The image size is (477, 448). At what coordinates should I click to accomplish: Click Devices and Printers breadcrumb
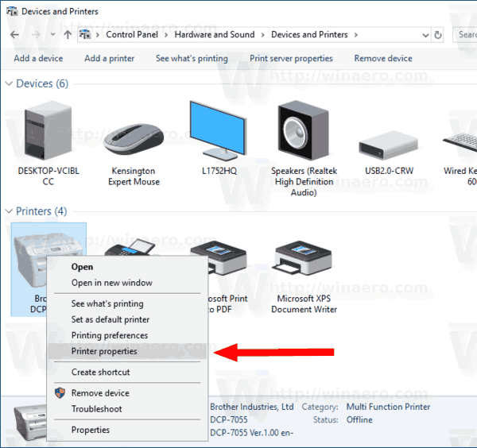(x=309, y=35)
